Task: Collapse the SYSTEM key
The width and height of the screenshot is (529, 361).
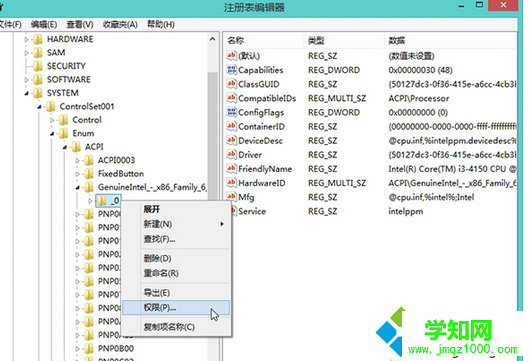Action: pyautogui.click(x=26, y=93)
